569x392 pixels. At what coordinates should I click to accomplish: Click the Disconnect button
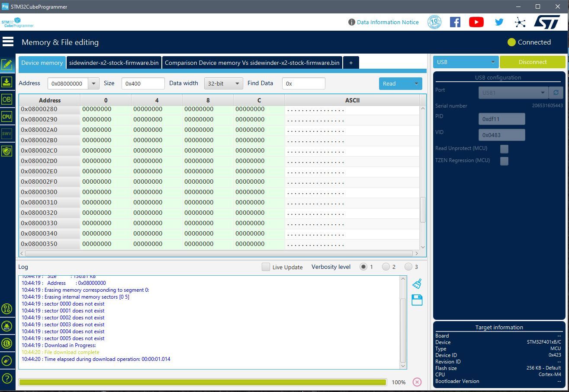point(532,62)
